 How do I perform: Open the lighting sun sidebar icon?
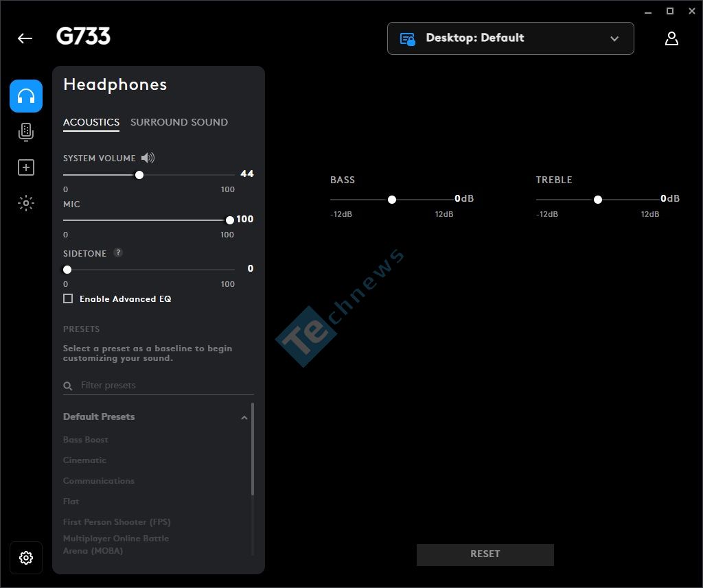pos(26,203)
